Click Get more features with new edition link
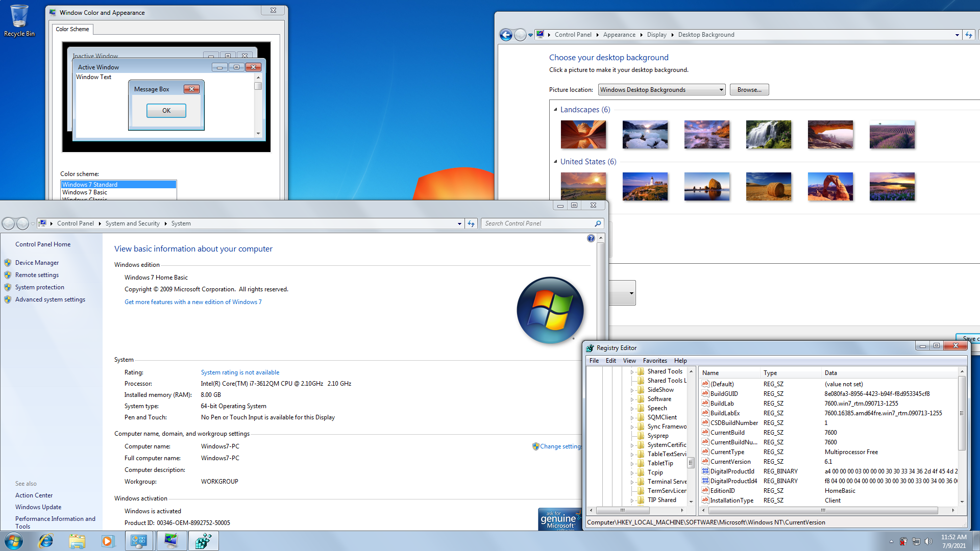This screenshot has width=980, height=551. [x=192, y=302]
